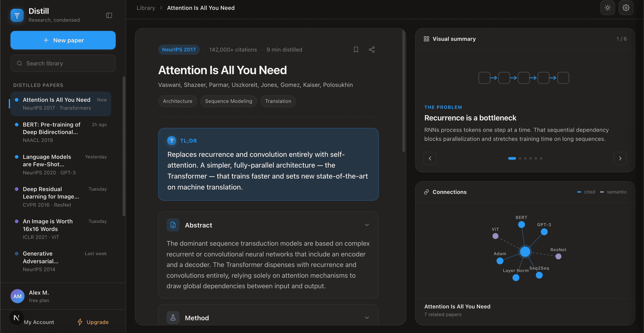Screen dimensions: 644x333
Task: Select the ResNet semantic node
Action: (x=559, y=256)
